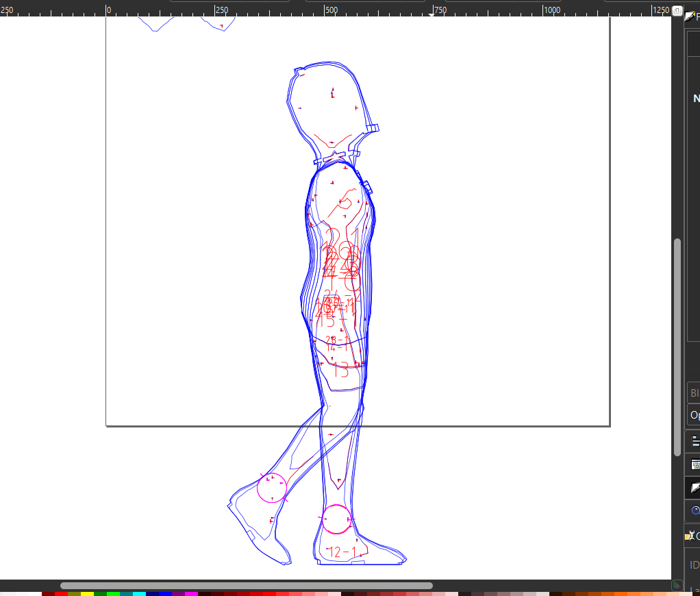Screen dimensions: 700x596
Task: Pick the yellow swatch in the palette
Action: click(x=87, y=593)
